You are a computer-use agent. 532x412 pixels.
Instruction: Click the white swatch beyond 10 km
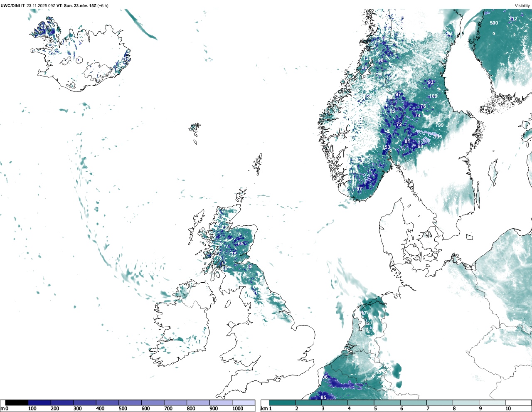coord(518,402)
